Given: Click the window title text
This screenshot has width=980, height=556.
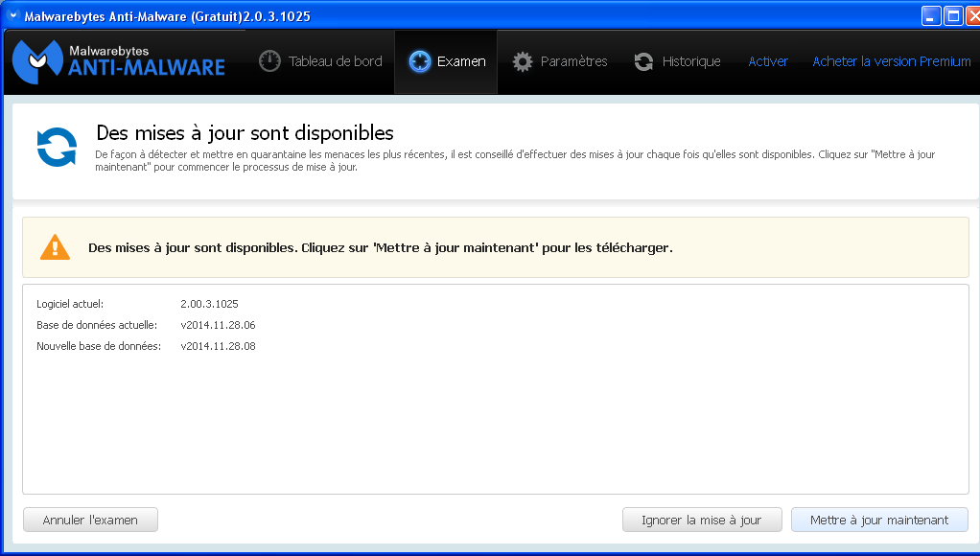Looking at the screenshot, I should (168, 16).
